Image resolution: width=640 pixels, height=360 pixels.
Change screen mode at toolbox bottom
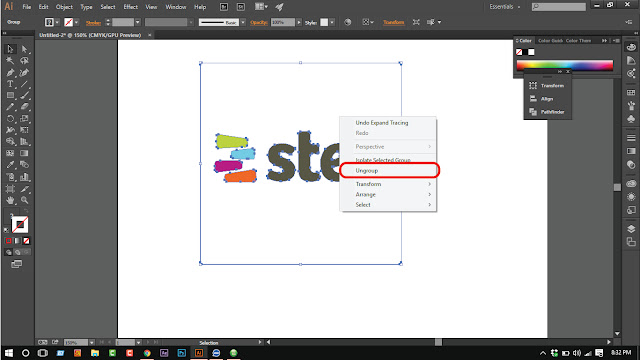pos(16,264)
